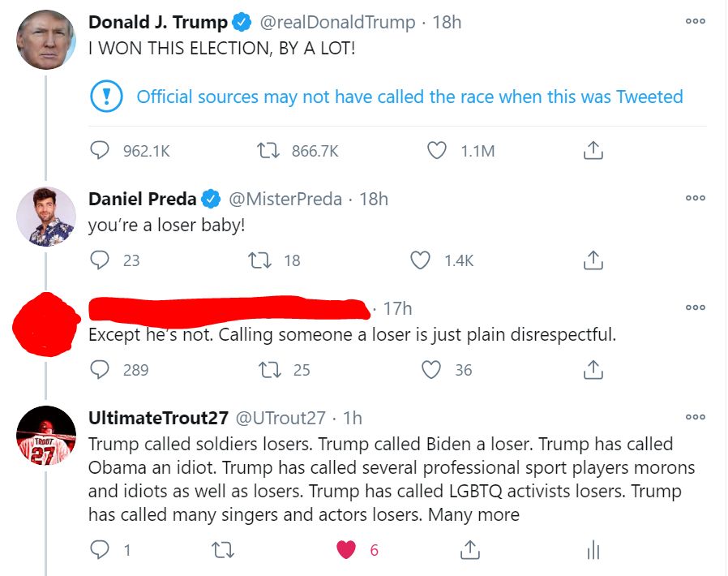Like the tweet with 1.1M likes

click(x=437, y=150)
